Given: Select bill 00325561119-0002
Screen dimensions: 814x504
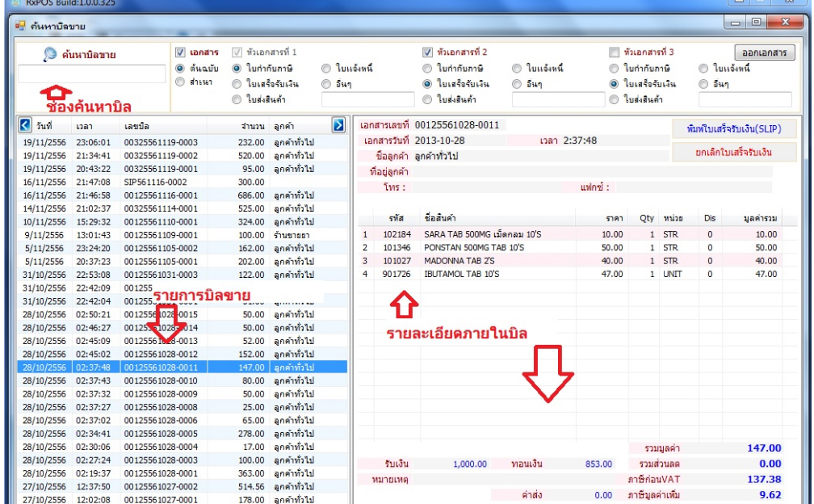Looking at the screenshot, I should [x=183, y=155].
